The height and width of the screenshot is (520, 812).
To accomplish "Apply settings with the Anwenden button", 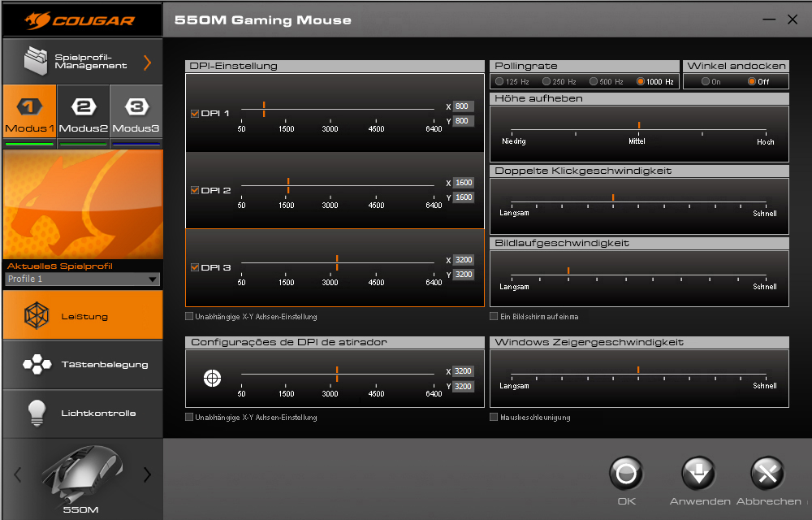I will 698,474.
